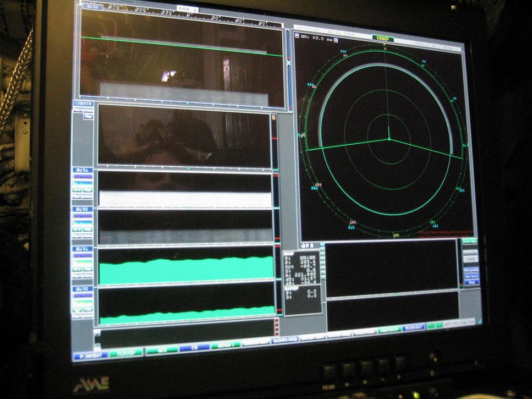Click small orange icon atop spectrum panel's right edge
532x399 pixels.
pyautogui.click(x=273, y=117)
